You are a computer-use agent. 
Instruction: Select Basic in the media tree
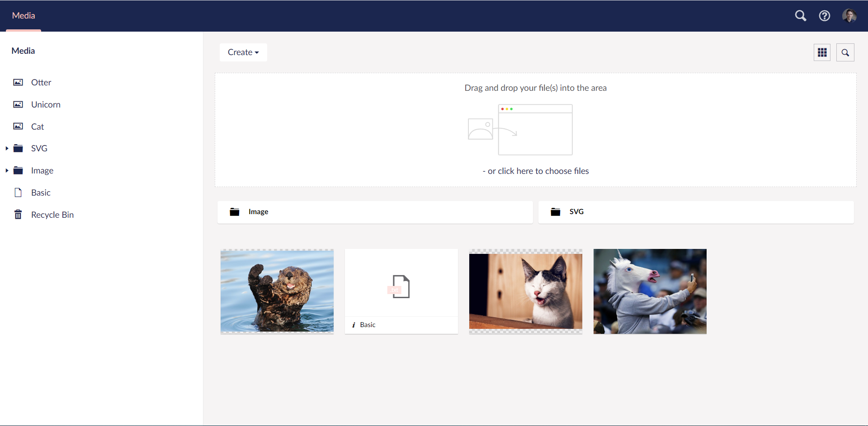coord(41,192)
